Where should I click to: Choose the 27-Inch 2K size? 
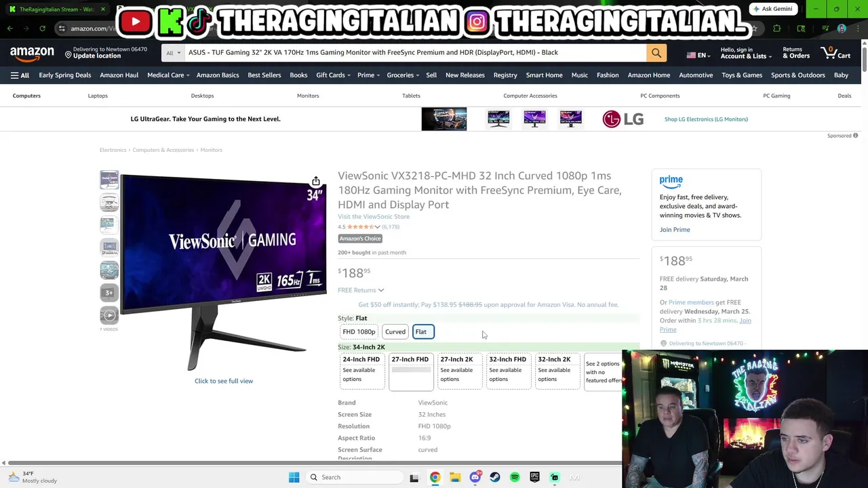point(460,371)
